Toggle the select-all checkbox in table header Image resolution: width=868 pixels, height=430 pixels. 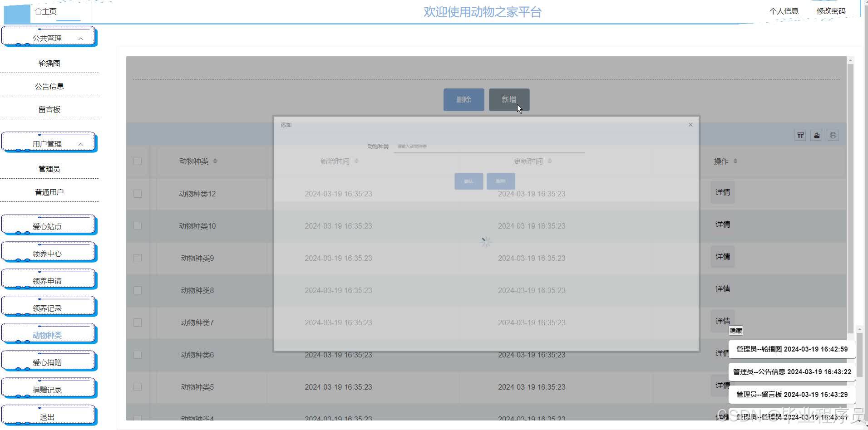pyautogui.click(x=138, y=161)
